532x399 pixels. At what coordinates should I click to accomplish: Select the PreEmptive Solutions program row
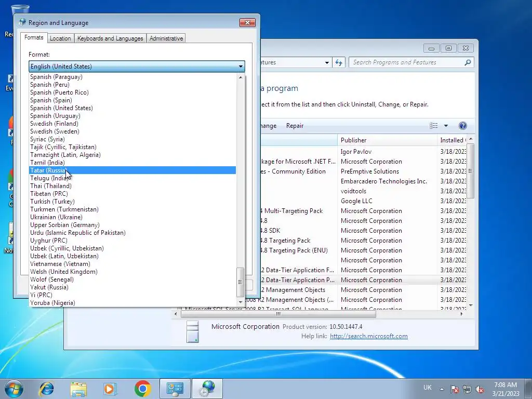pos(364,171)
